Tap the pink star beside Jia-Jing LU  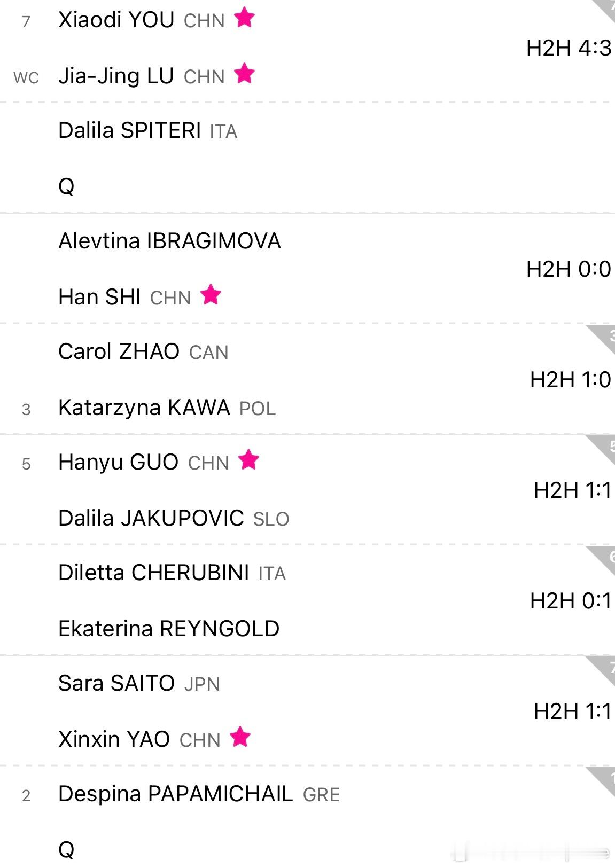[244, 73]
